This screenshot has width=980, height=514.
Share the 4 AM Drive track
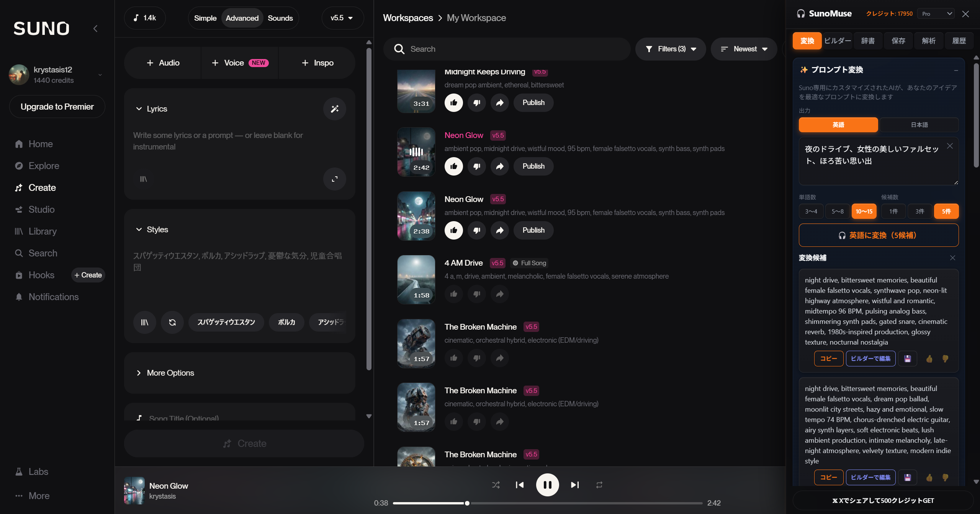point(500,294)
